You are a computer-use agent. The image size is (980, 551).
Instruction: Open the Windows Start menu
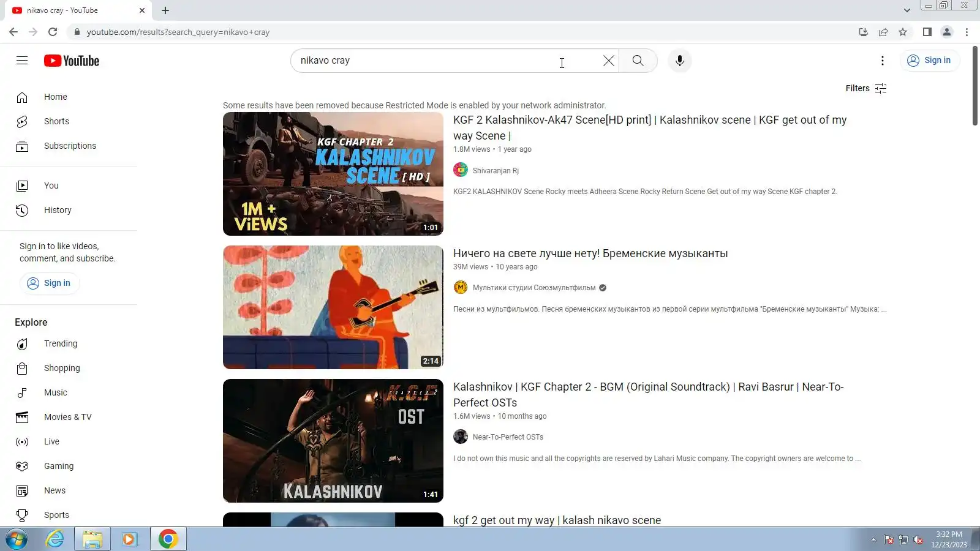[17, 539]
